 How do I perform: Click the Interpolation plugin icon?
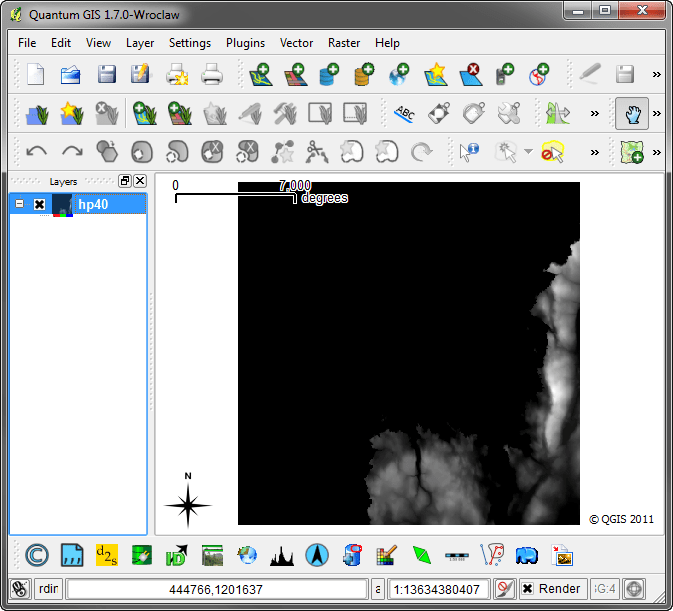coord(421,555)
